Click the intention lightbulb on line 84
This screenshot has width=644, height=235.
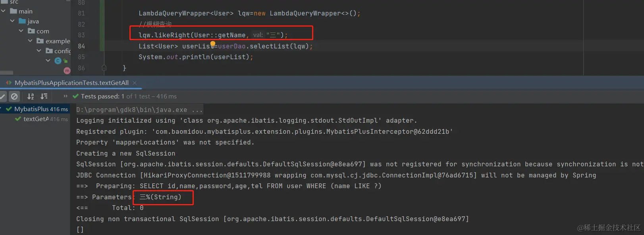[x=213, y=44]
